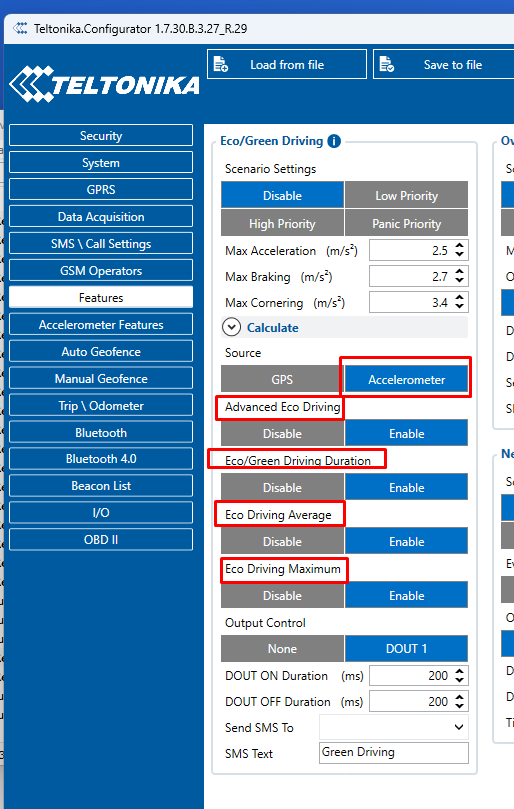Decrease DOUT OFF Duration value
The height and width of the screenshot is (809, 514).
tap(459, 706)
